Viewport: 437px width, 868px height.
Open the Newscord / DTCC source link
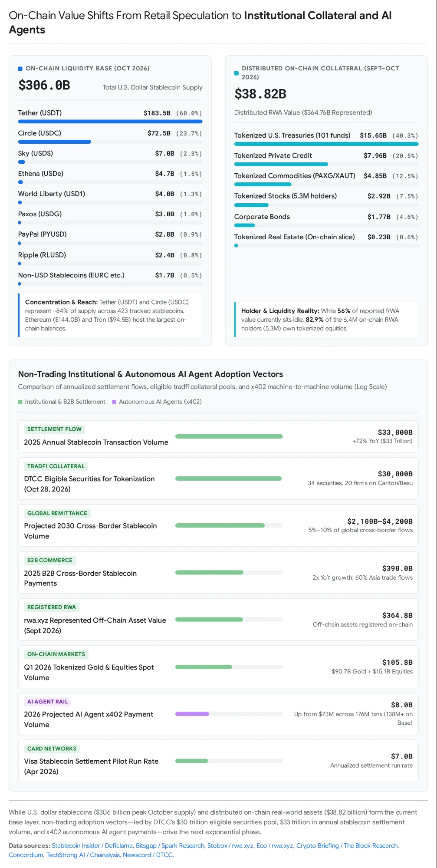point(148,855)
